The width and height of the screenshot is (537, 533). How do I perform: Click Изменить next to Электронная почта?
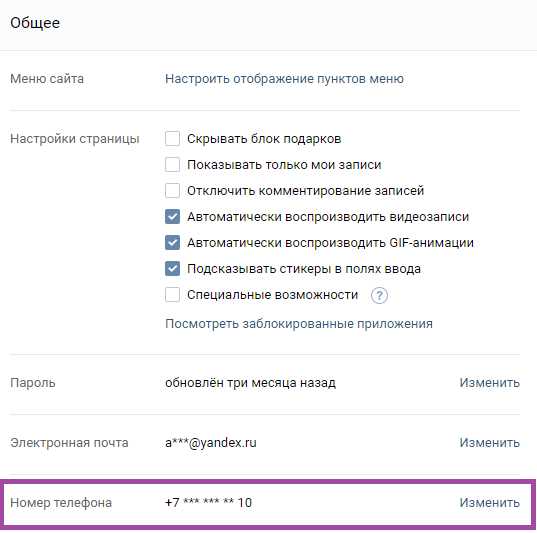[x=489, y=443]
